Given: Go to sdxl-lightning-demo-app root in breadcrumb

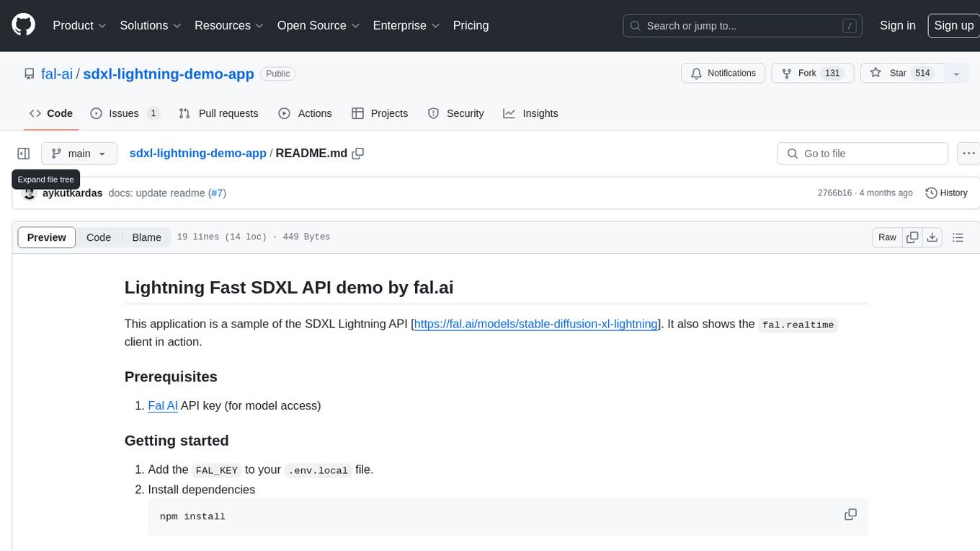Looking at the screenshot, I should click(x=197, y=154).
